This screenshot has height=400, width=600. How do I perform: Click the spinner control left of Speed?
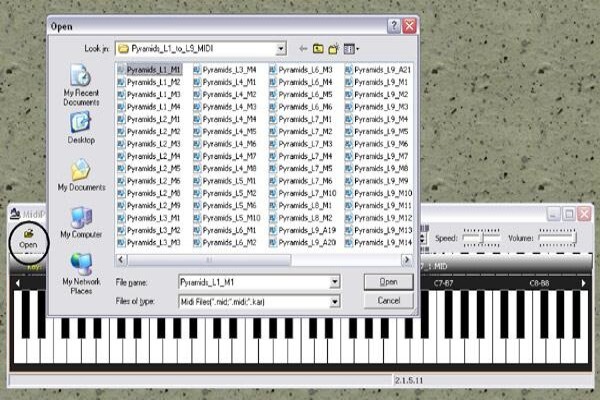[x=423, y=238]
